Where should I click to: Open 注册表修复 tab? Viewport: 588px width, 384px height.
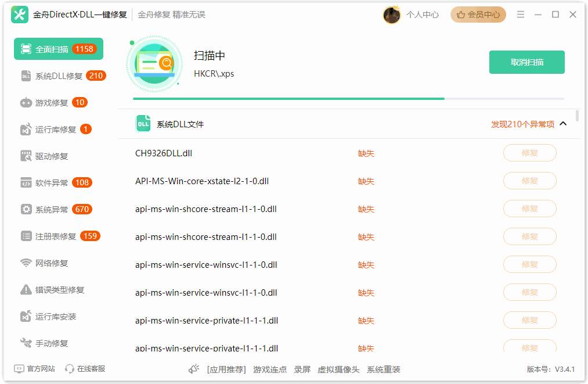[x=60, y=236]
